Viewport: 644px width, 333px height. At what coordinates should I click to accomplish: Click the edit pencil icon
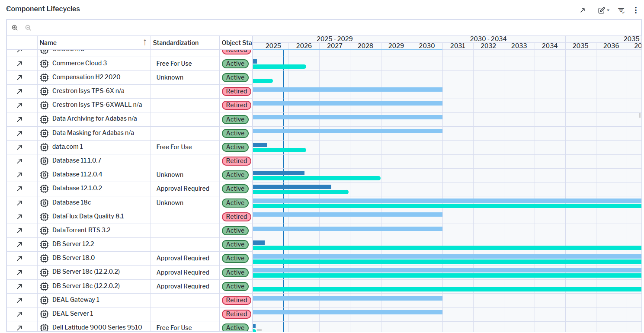coord(601,10)
